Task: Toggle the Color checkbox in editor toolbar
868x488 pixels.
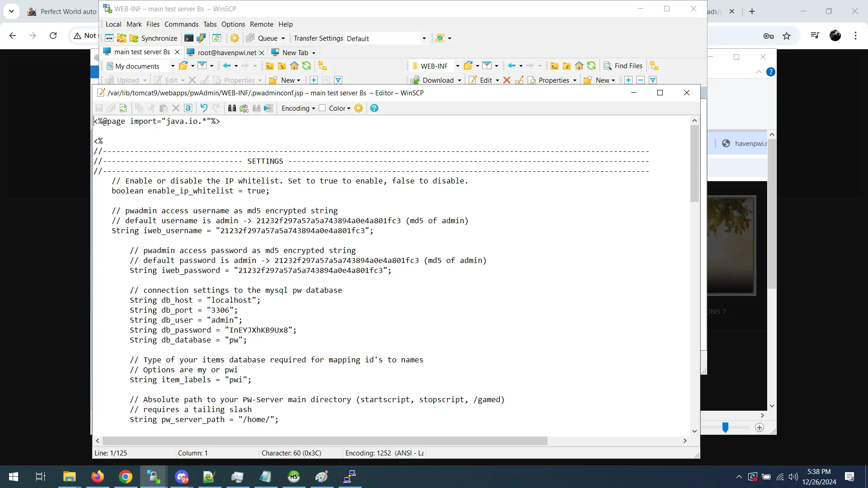Action: 322,108
